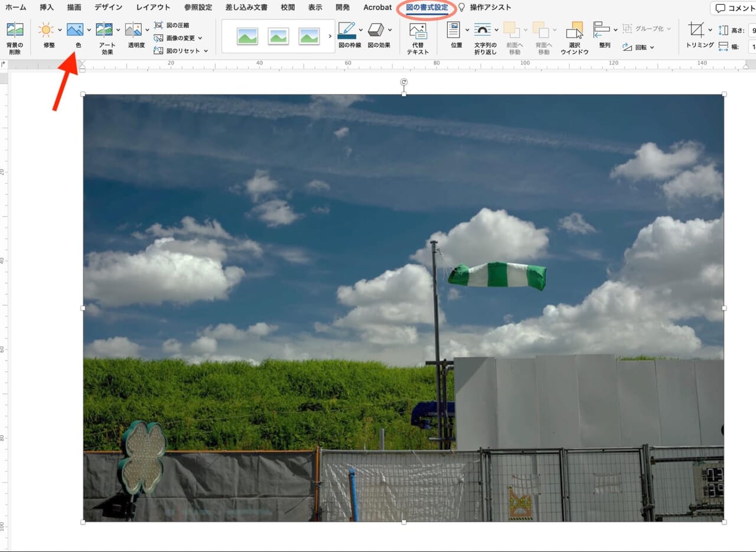
Task: Switch to the 挿入 tab
Action: click(47, 8)
